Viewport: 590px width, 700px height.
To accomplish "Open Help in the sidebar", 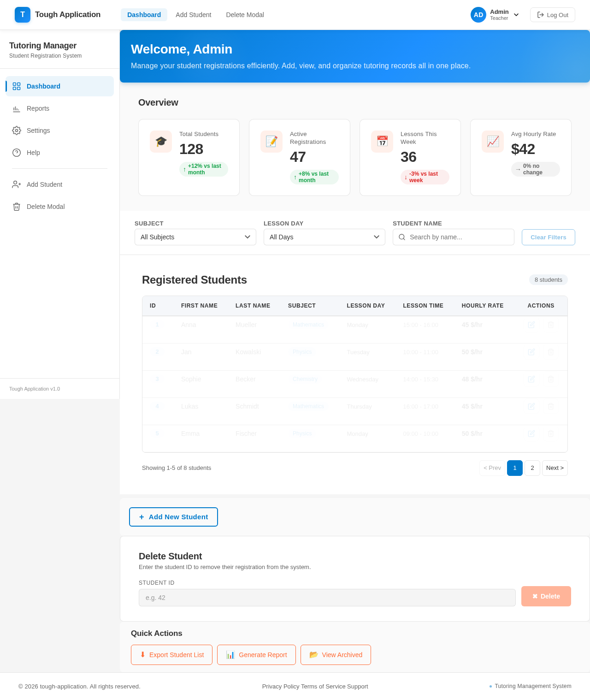I will coord(60,153).
